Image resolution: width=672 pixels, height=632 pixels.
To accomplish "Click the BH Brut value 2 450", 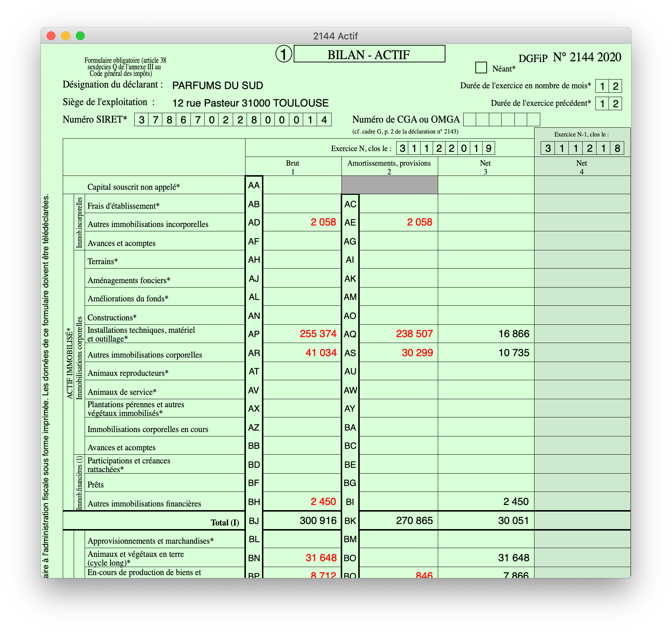I will 323,501.
